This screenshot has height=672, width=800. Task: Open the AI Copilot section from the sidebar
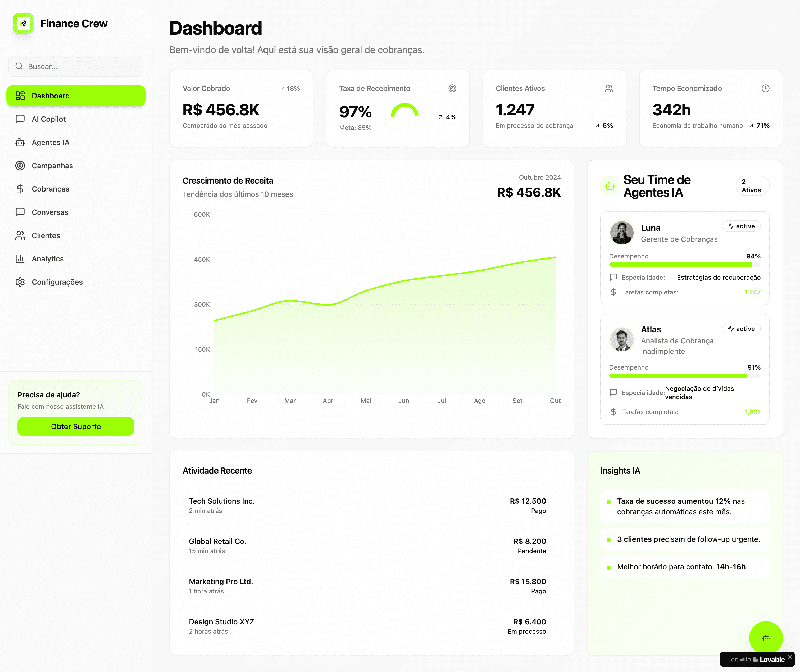tap(20, 119)
